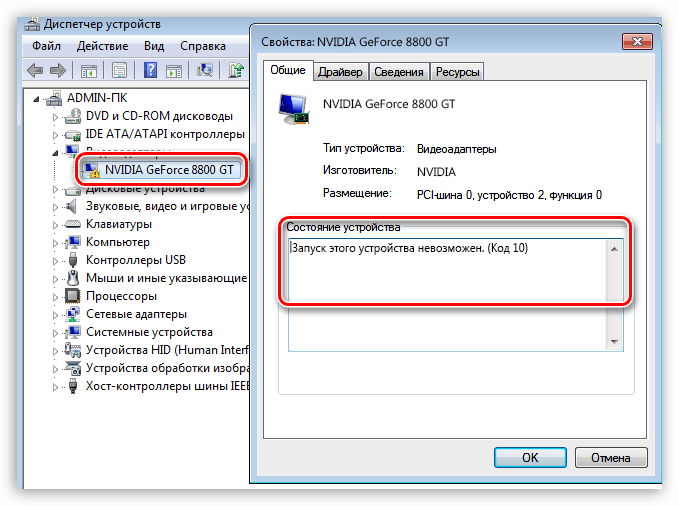679x506 pixels.
Task: Click the Back arrow toolbar icon
Action: (x=36, y=70)
